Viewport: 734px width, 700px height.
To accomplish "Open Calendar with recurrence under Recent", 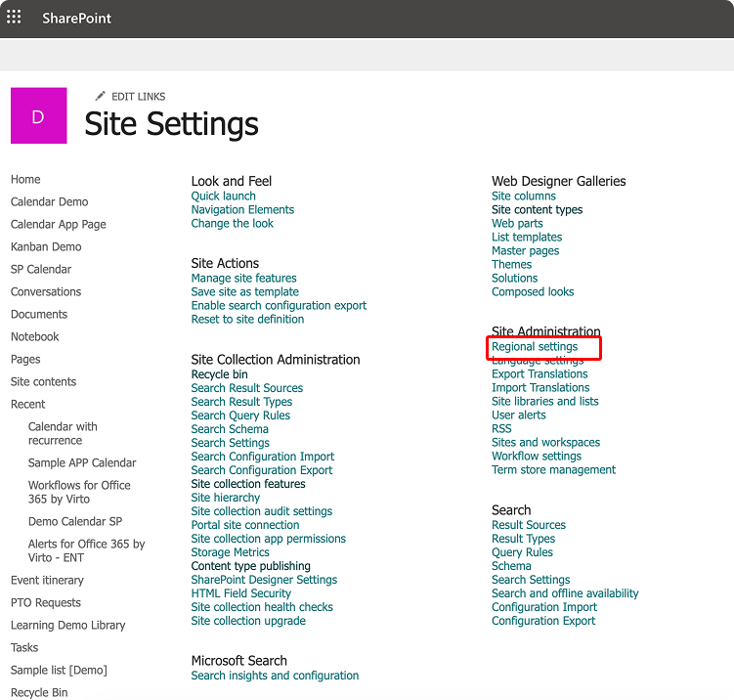I will coord(63,433).
